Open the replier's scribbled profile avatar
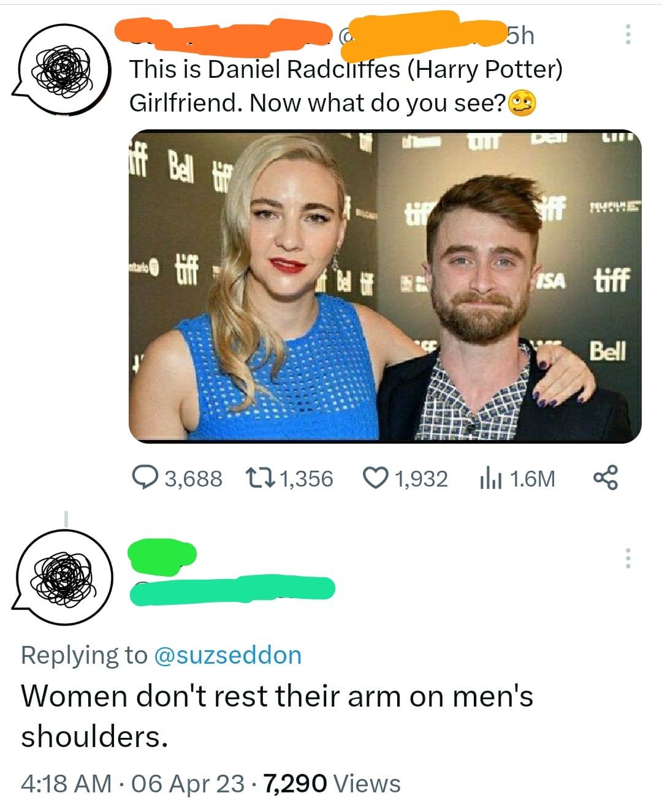 (63, 577)
